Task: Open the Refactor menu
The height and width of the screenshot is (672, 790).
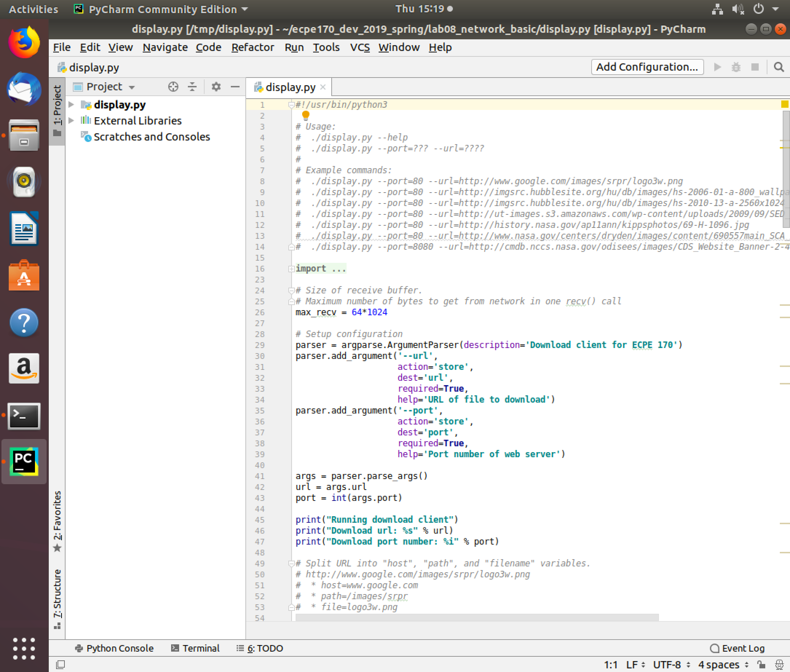Action: coord(252,47)
